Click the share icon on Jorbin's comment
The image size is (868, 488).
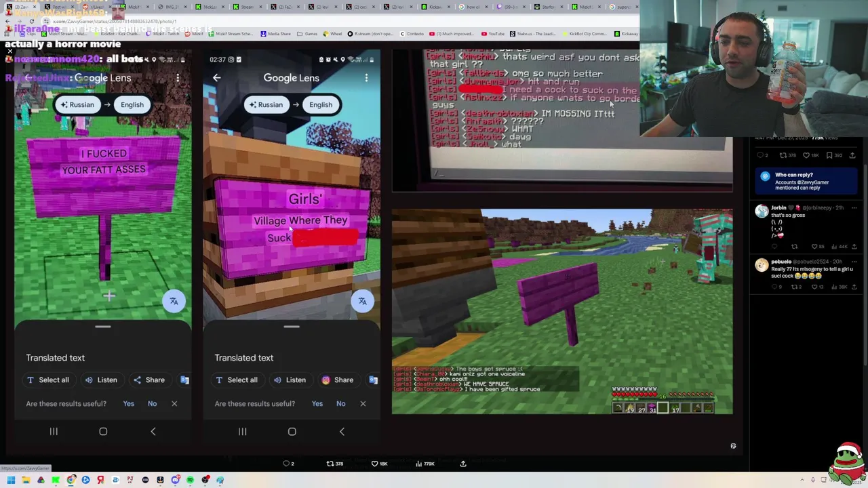coord(854,247)
